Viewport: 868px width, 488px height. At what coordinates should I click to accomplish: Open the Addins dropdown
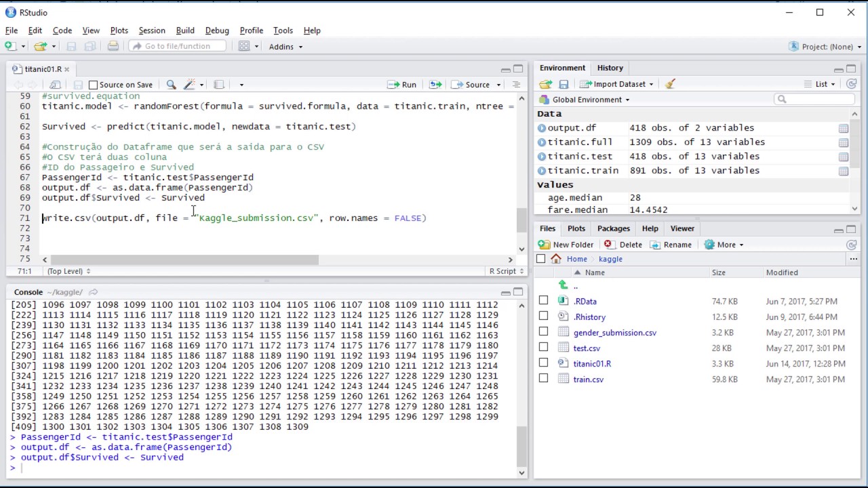[x=285, y=47]
